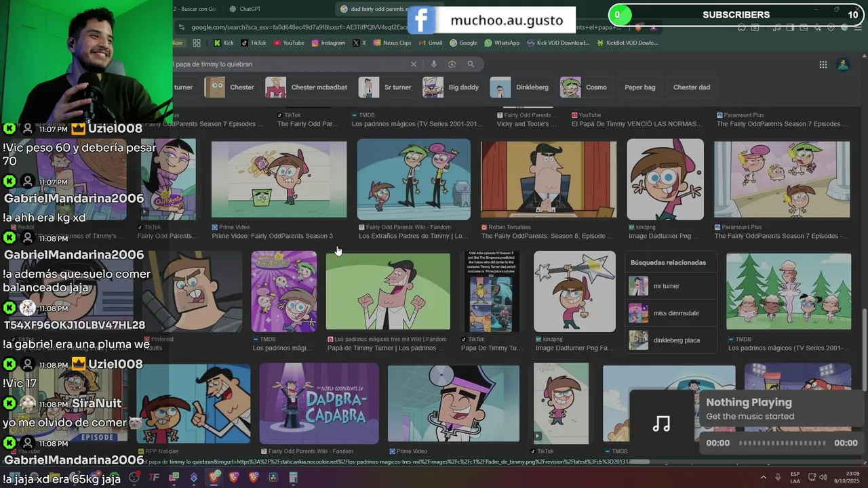Click the Google search text field
The height and width of the screenshot is (488, 868).
tap(288, 64)
